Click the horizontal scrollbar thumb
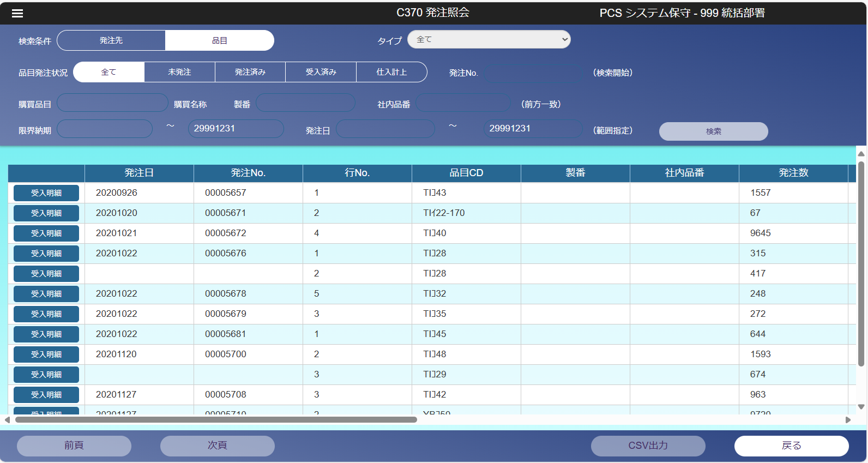 [x=216, y=420]
